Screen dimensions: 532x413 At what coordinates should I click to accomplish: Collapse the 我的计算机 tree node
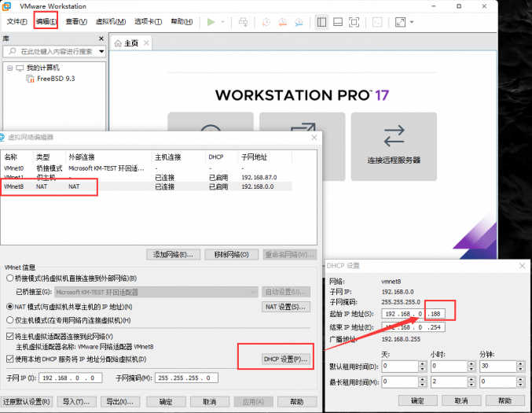pos(10,68)
